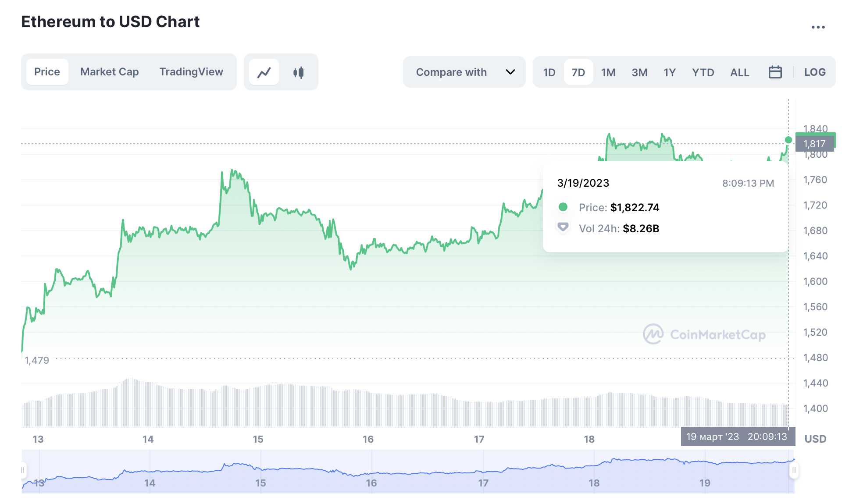Open the three-dot more options menu
This screenshot has height=504, width=856.
tap(818, 27)
